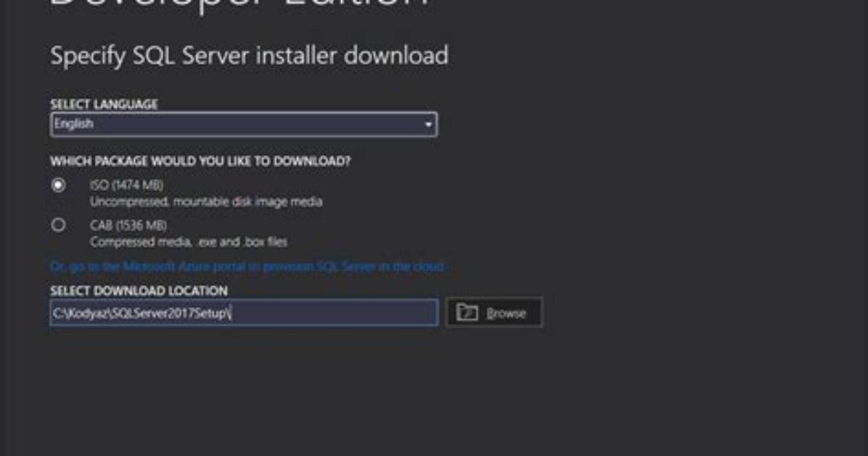
Task: Click the 'WHICH PACKAGE WOULD YOU LIKE TO DOWNLOAD?' label
Action: 200,161
